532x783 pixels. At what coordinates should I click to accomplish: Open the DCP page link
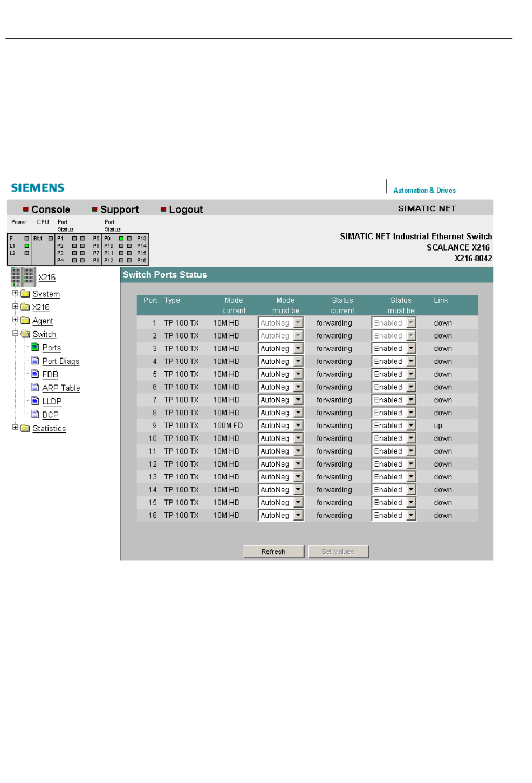click(50, 415)
